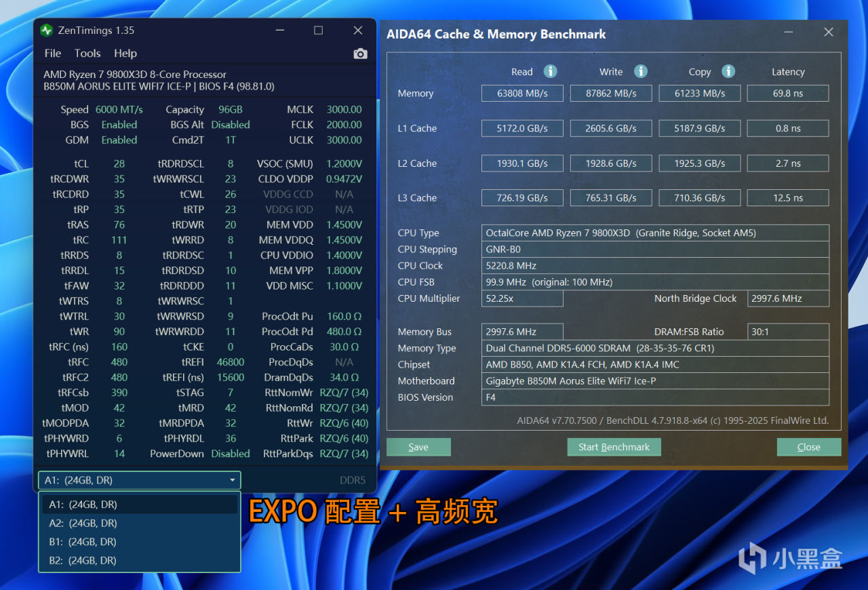The image size is (868, 590).
Task: Click the MCLK value 3000.00
Action: (344, 109)
